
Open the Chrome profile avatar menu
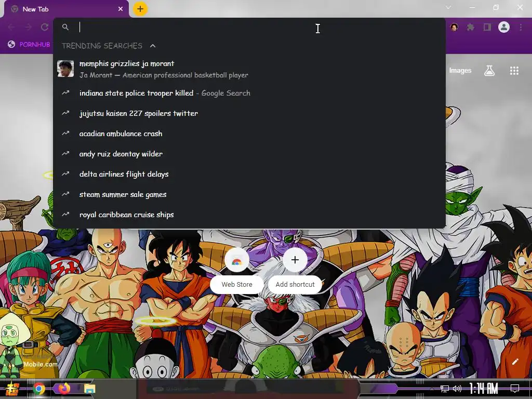coord(504,27)
